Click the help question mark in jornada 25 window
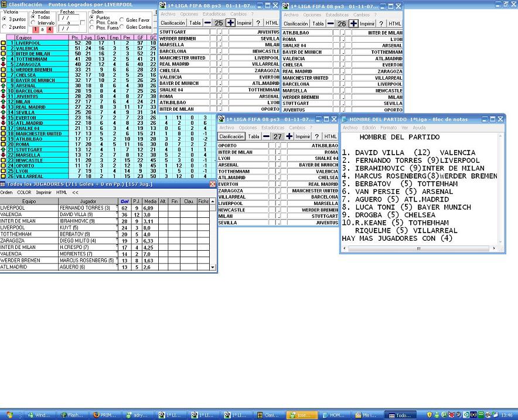This screenshot has width=518, height=420. 258,23
